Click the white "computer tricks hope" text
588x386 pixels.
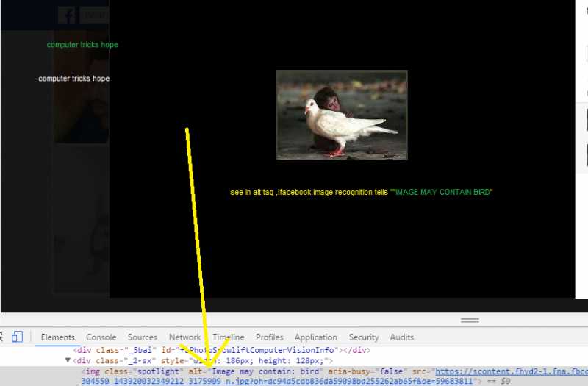pos(74,79)
